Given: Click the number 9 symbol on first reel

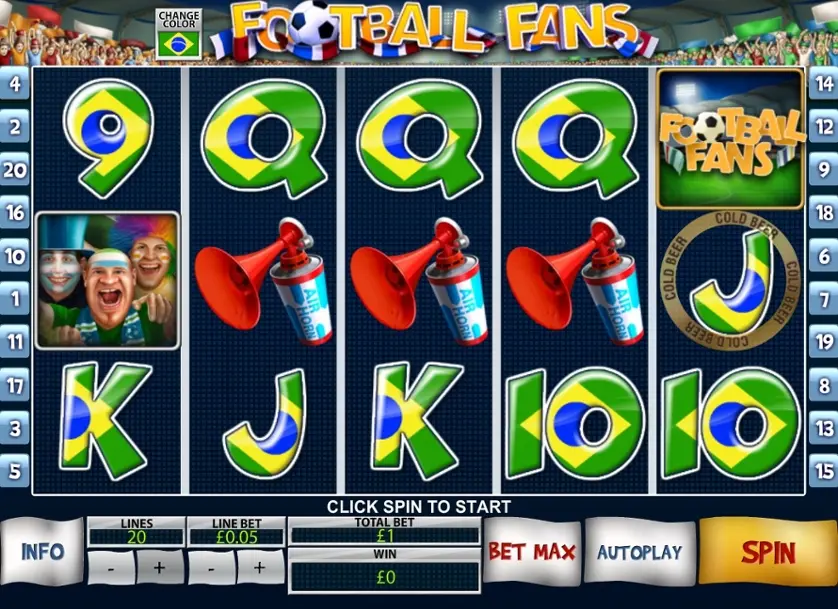Looking at the screenshot, I should 108,137.
